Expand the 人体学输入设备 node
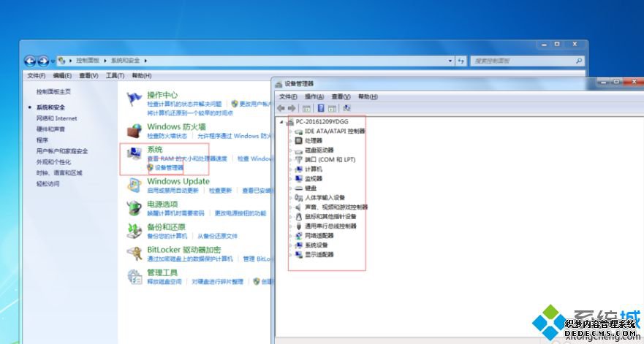Screen dimensions: 644x344 pos(290,197)
